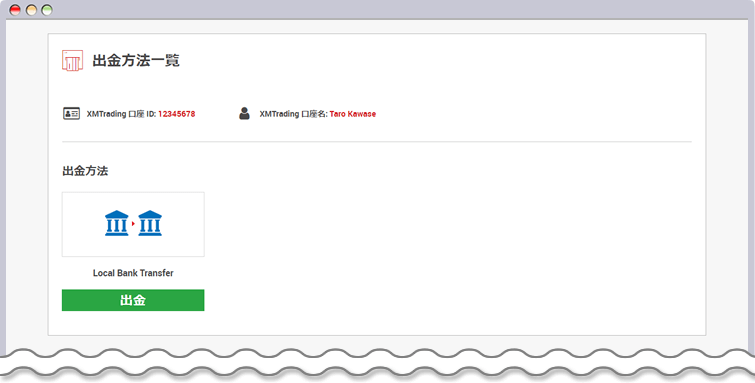Click the green 出金 withdrawal button
The height and width of the screenshot is (383, 755).
pyautogui.click(x=133, y=300)
